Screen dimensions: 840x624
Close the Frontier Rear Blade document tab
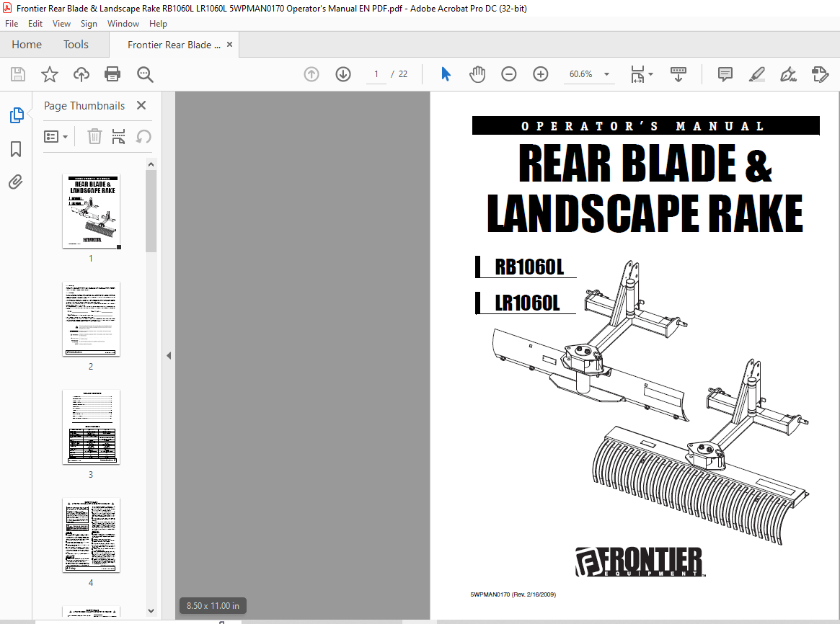tap(230, 45)
